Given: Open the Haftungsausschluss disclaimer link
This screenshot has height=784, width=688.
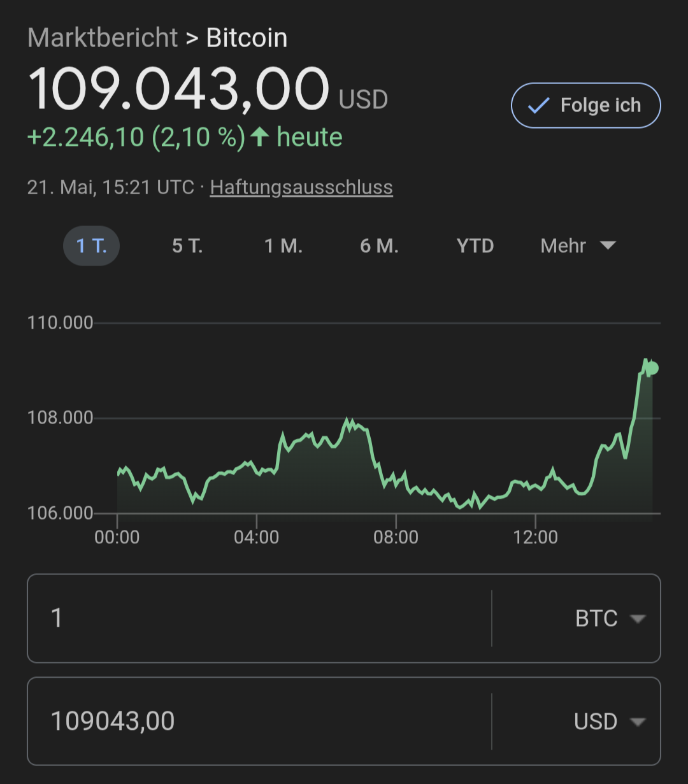Looking at the screenshot, I should click(x=301, y=187).
